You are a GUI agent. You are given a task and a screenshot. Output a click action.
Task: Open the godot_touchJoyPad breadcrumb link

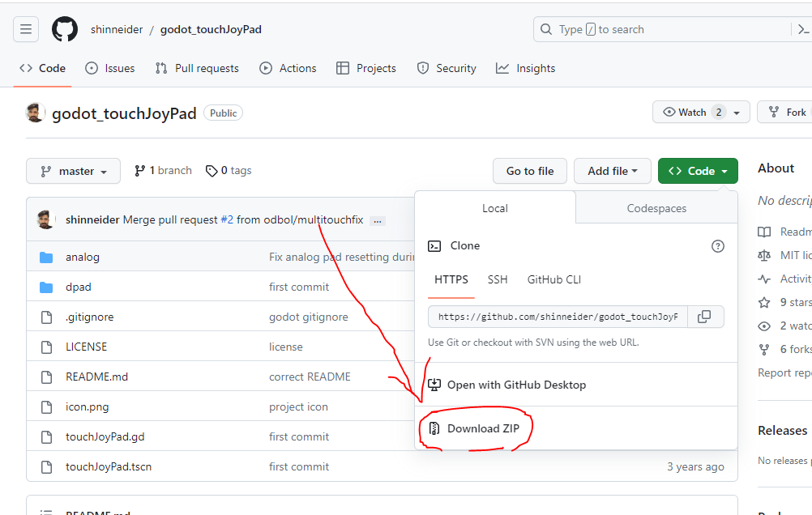point(211,29)
